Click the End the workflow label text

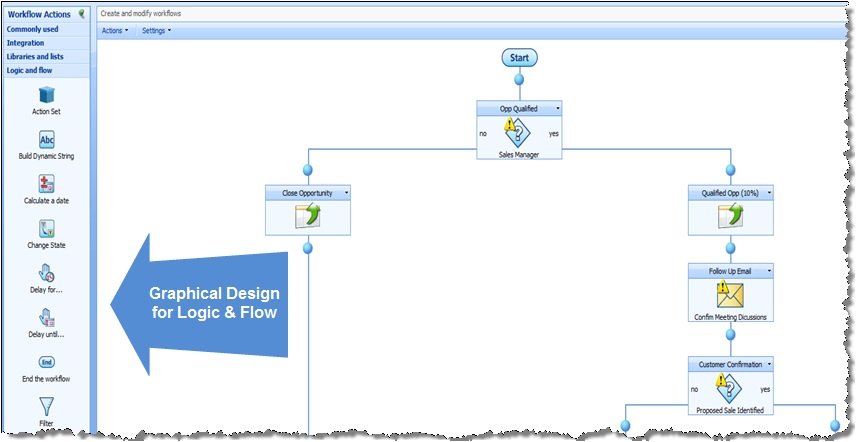46,379
